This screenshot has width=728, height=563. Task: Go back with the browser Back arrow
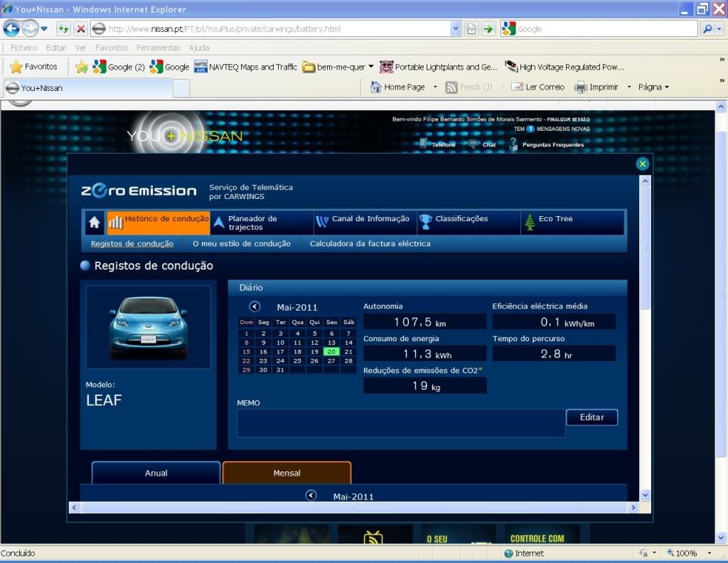(x=11, y=28)
